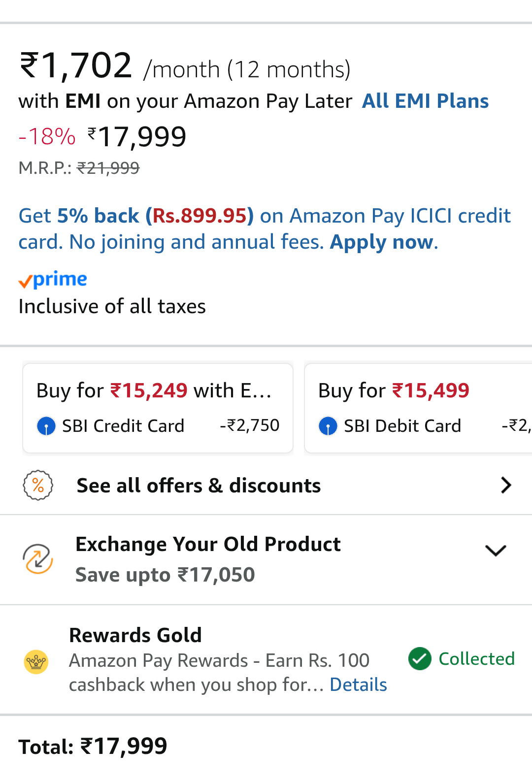This screenshot has width=532, height=783.
Task: Tap the SBI logo on Debit Card offer
Action: pos(328,426)
